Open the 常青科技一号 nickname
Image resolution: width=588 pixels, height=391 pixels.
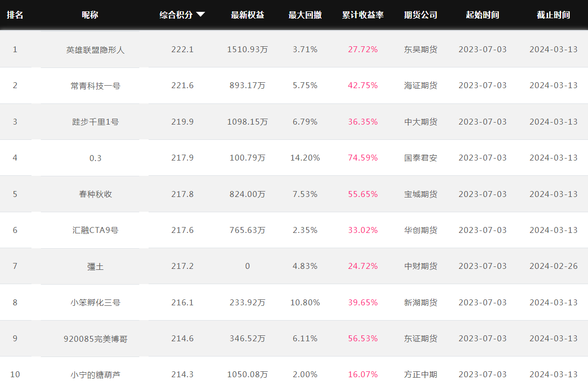pyautogui.click(x=95, y=86)
